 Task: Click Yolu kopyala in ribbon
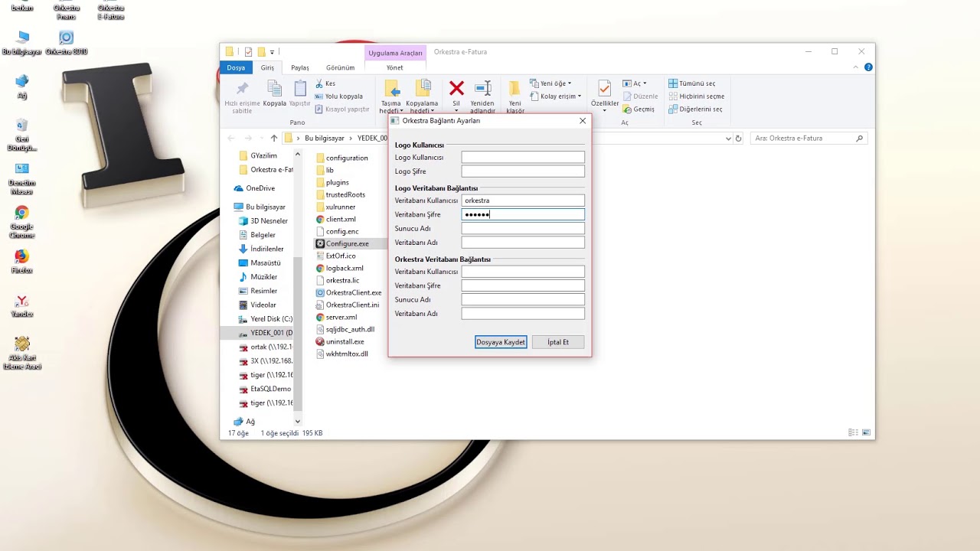click(338, 96)
